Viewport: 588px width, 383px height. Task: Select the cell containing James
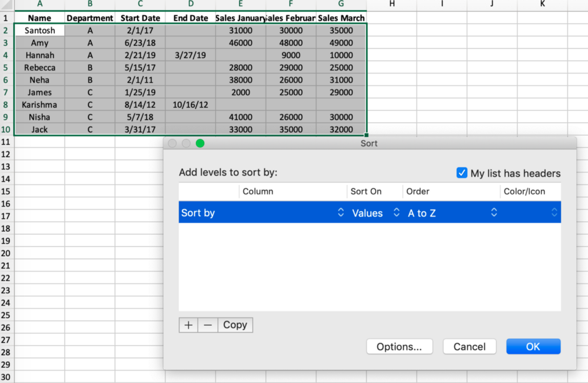[40, 92]
